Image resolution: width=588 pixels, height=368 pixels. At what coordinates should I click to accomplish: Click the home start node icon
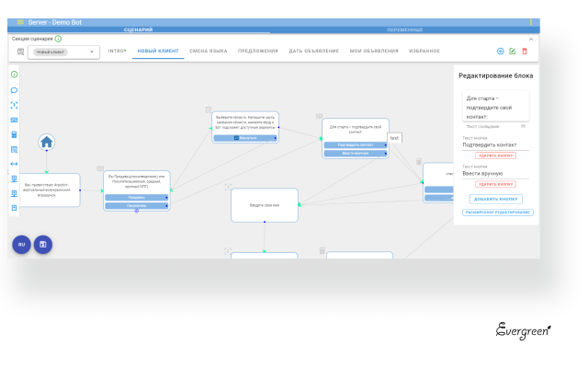click(47, 142)
